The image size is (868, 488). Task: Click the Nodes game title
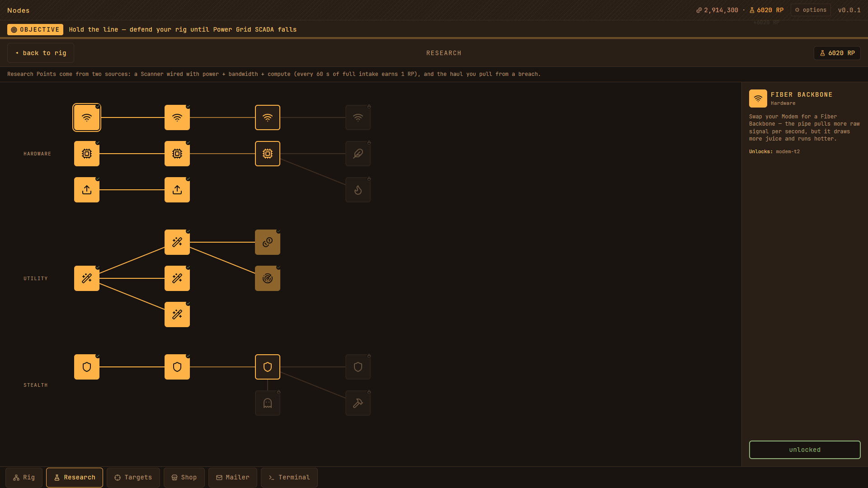click(x=19, y=10)
